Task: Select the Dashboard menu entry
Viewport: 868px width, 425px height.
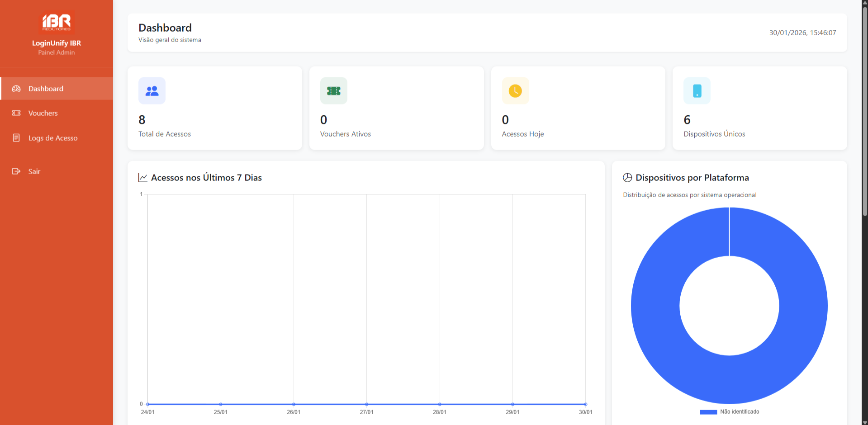Action: point(46,89)
